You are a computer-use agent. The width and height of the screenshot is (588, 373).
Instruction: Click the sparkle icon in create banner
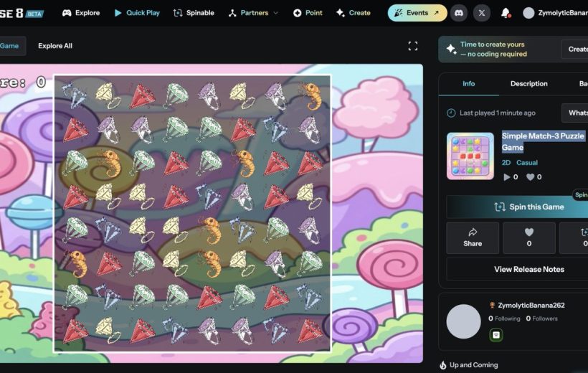pos(451,49)
